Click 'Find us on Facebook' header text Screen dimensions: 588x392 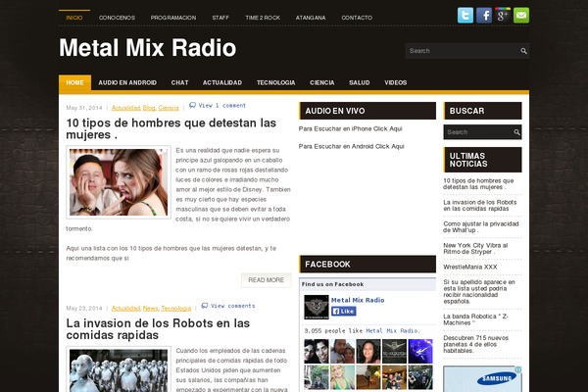(x=332, y=284)
